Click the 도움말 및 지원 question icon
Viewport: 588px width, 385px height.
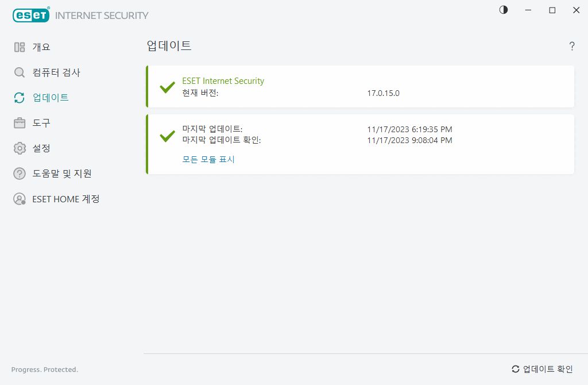(20, 174)
